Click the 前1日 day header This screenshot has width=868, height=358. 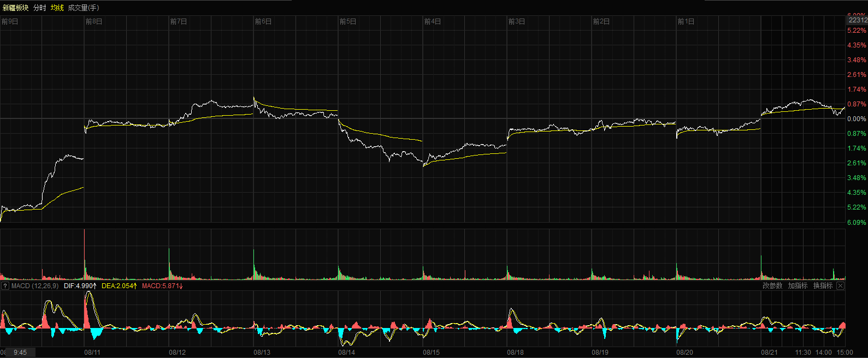pos(686,22)
